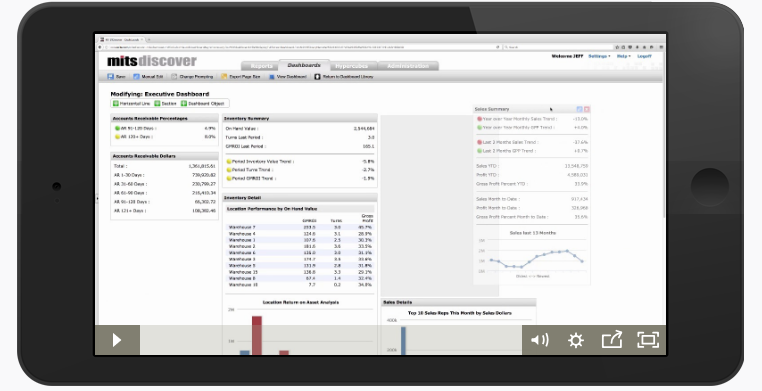Viewport: 762px width, 391px height.
Task: Click the Export Page Size toolbar button
Action: click(x=241, y=77)
